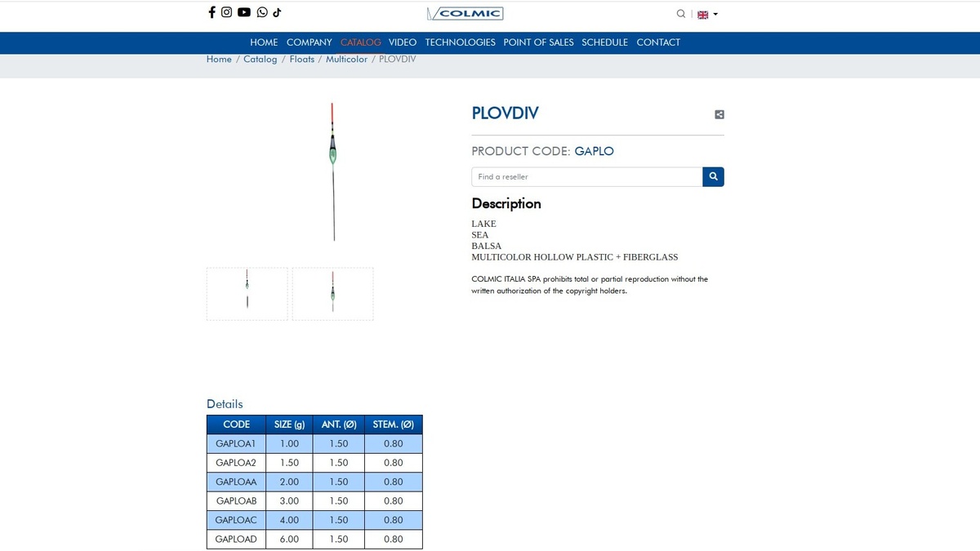Open the search magnifier in header

(x=681, y=14)
